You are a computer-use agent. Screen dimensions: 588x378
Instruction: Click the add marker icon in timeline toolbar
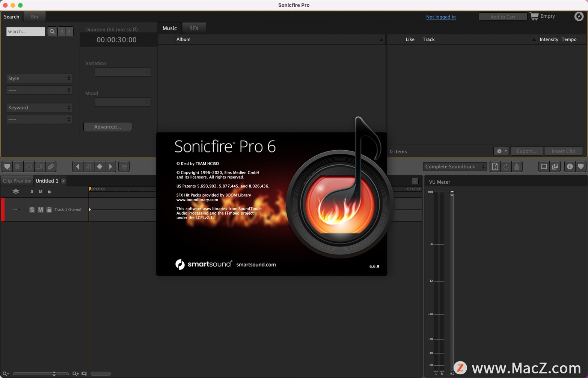(x=7, y=166)
